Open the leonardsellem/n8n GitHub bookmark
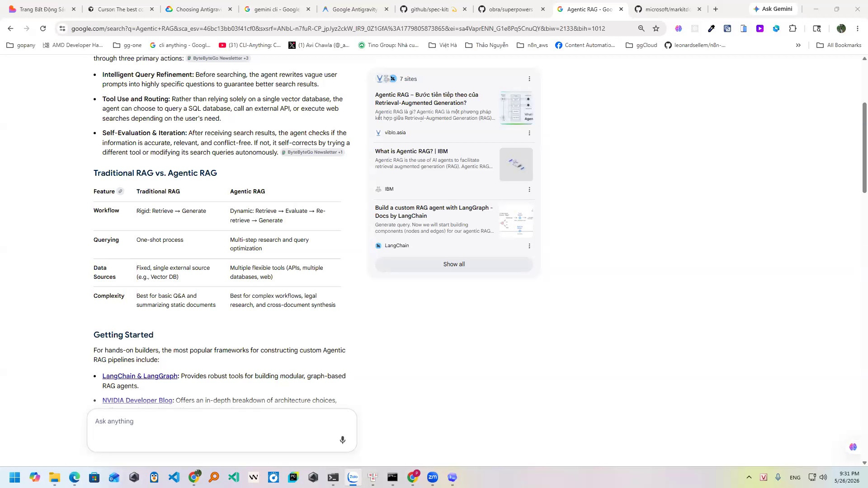 (x=695, y=45)
